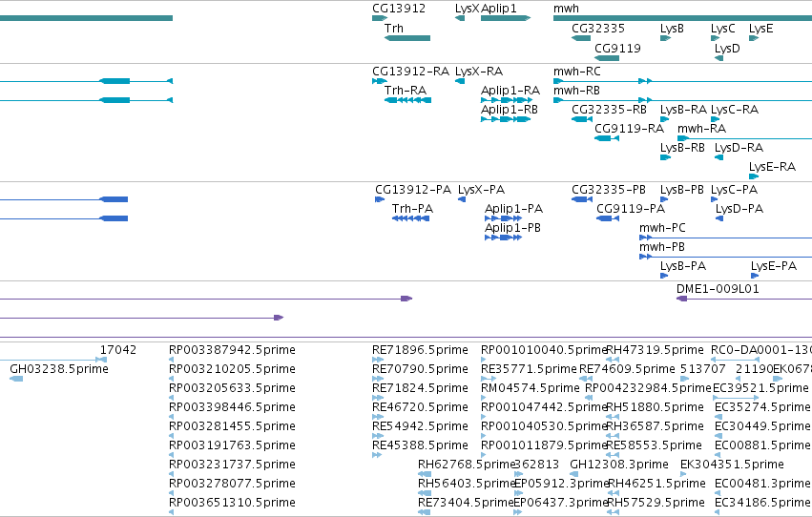Open EST GH12308.3prime
Screen dimensions: 812x517
[x=619, y=465]
